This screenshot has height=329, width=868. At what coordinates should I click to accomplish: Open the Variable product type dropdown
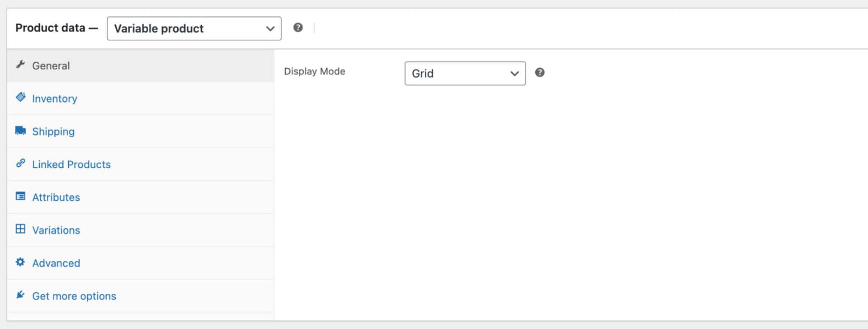[x=194, y=28]
